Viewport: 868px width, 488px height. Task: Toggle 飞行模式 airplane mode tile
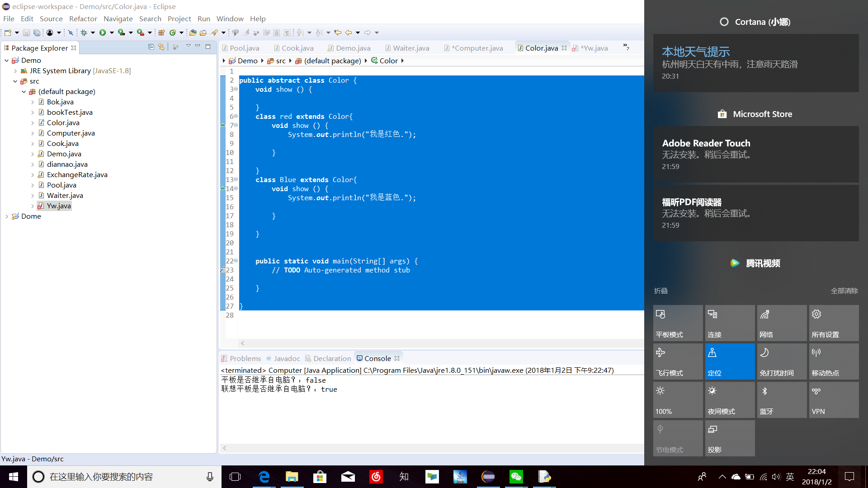coord(678,361)
